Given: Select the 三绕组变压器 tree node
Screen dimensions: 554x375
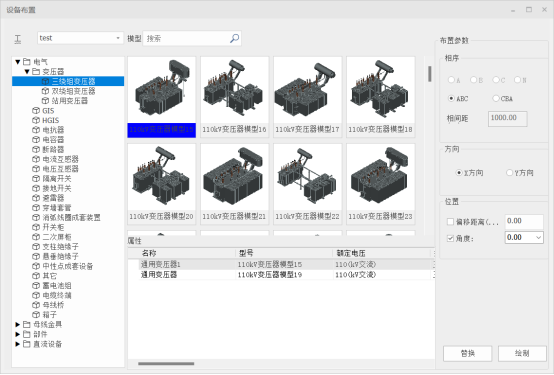Looking at the screenshot, I should 68,81.
